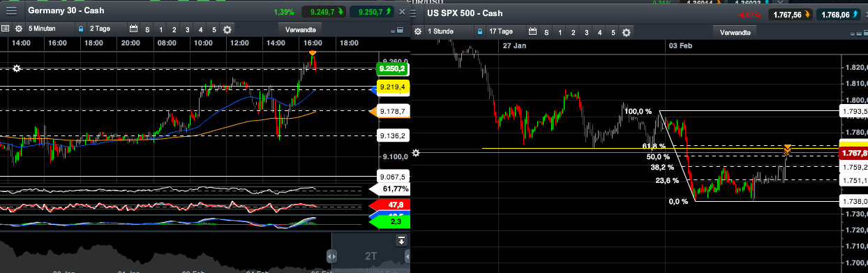Open the list view icon in Germany 30 toolbar
The height and width of the screenshot is (273, 868).
5,29
